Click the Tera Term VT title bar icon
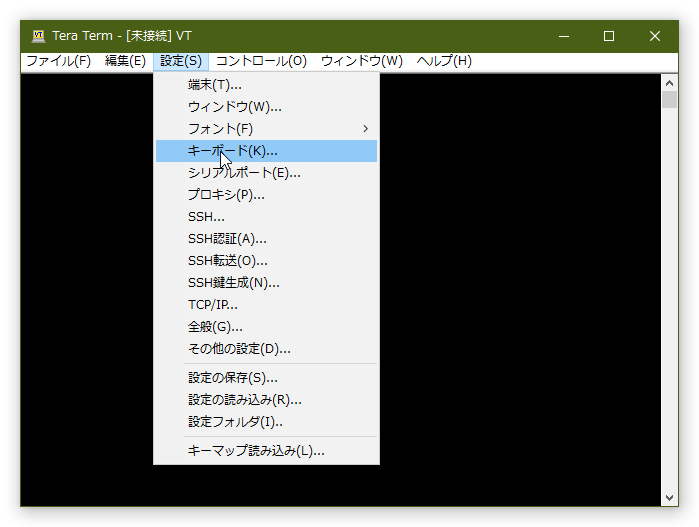699x527 pixels. pos(38,36)
